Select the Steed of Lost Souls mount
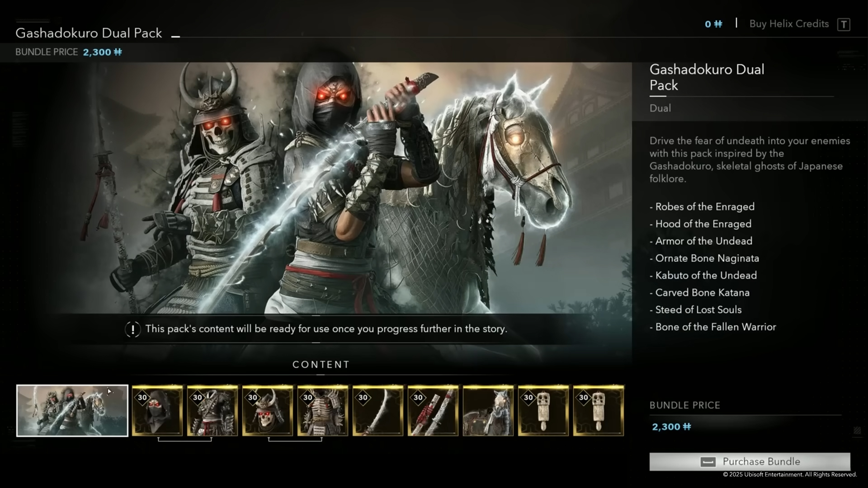 pos(488,411)
